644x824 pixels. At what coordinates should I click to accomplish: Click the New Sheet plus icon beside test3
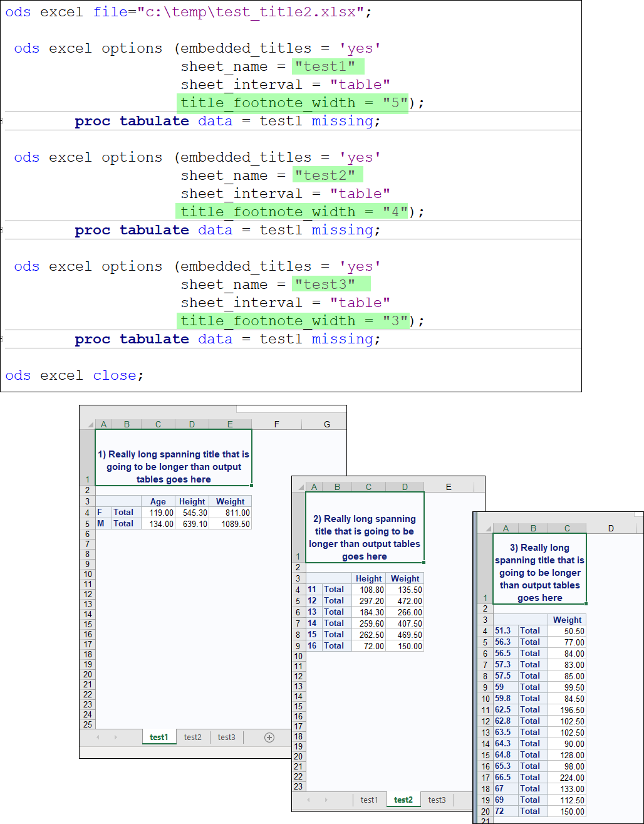pos(269,738)
